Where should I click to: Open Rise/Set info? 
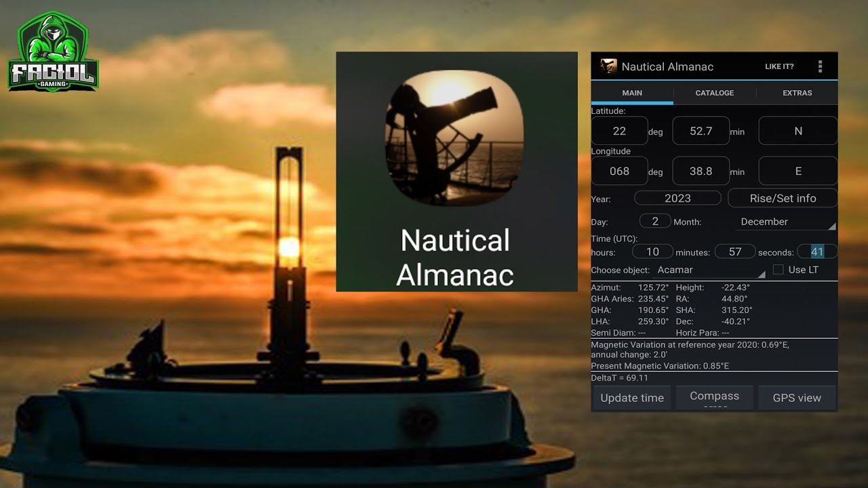click(783, 198)
